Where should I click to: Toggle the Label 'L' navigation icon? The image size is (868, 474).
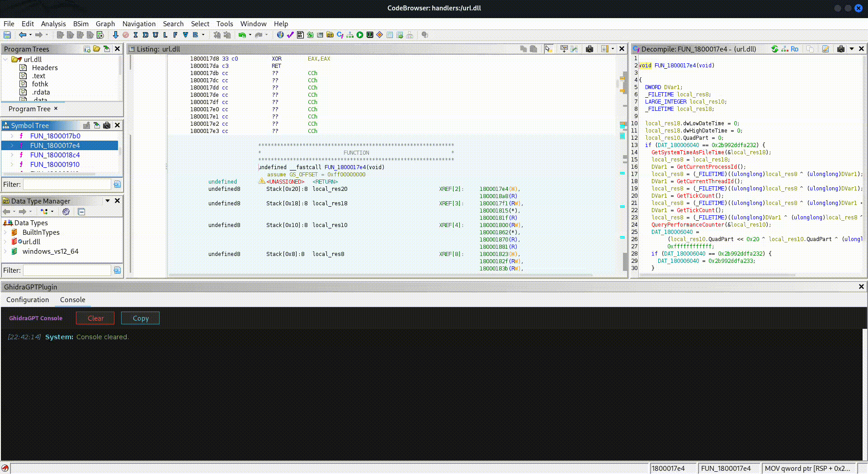coord(165,35)
